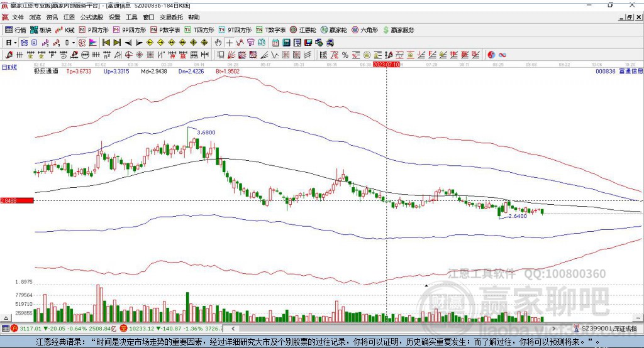Open the 设置 menu

[x=114, y=17]
